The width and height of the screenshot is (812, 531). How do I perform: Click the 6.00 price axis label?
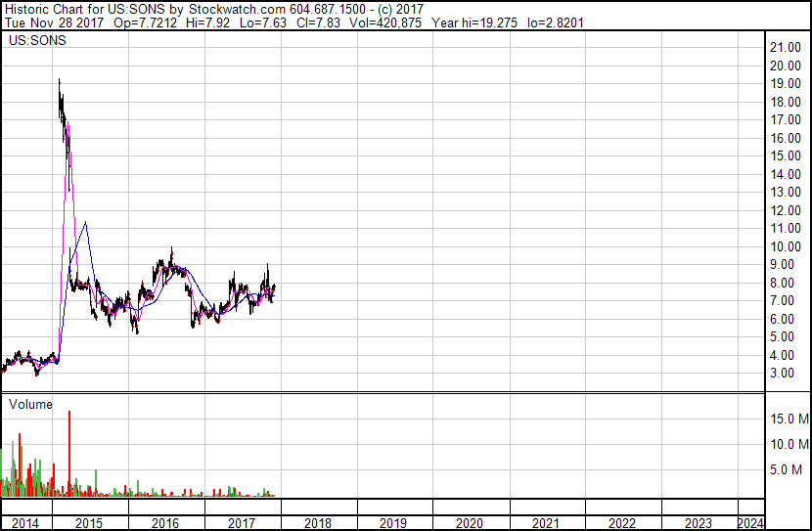(x=782, y=320)
